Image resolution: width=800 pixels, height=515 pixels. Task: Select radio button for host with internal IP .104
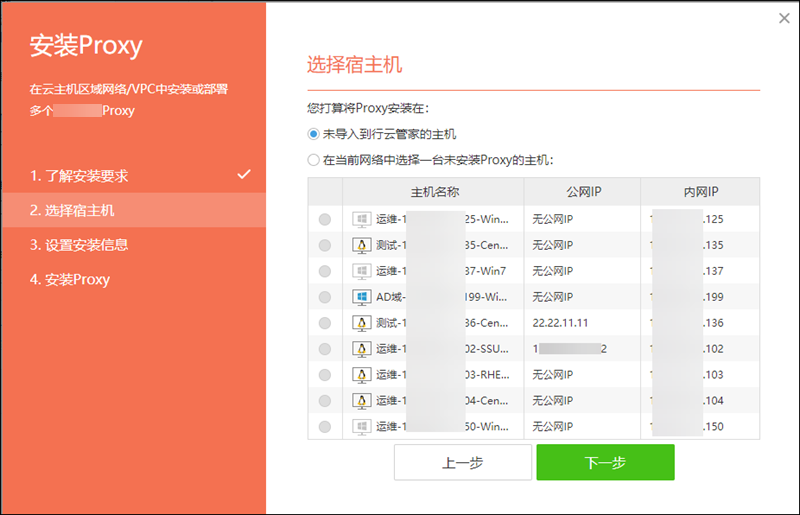click(x=324, y=401)
